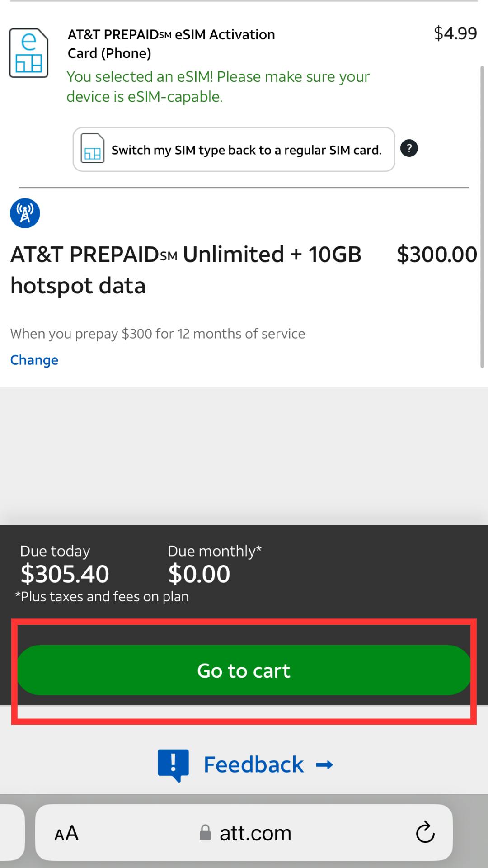Screen dimensions: 488x868
Task: Tap the $300.00 plan price
Action: (436, 254)
